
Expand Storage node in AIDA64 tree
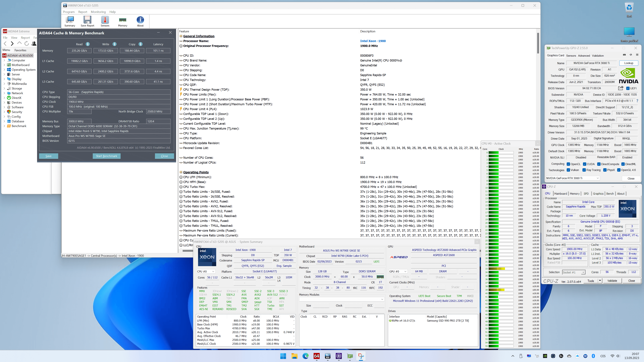pyautogui.click(x=4, y=88)
